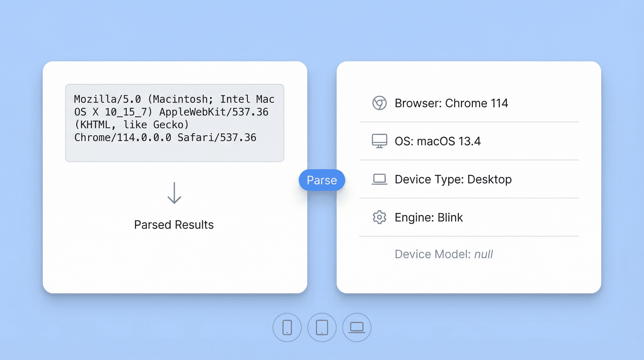Click the monitor icon beside OS
Image resolution: width=644 pixels, height=360 pixels.
pyautogui.click(x=379, y=141)
